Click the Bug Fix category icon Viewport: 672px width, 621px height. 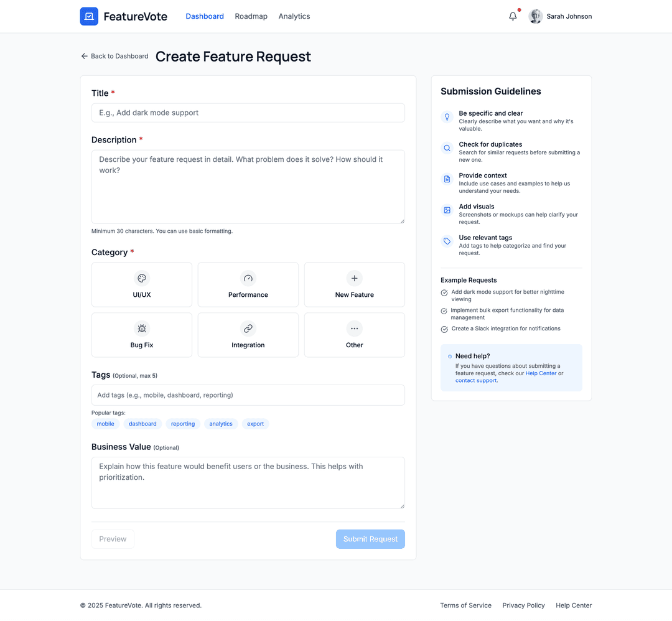[x=141, y=329]
